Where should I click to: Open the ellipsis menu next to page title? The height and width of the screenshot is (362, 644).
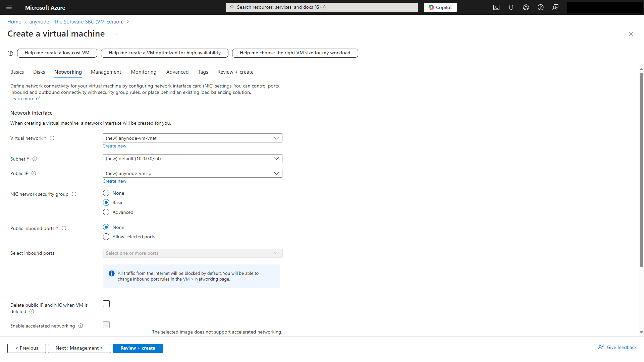pyautogui.click(x=116, y=34)
